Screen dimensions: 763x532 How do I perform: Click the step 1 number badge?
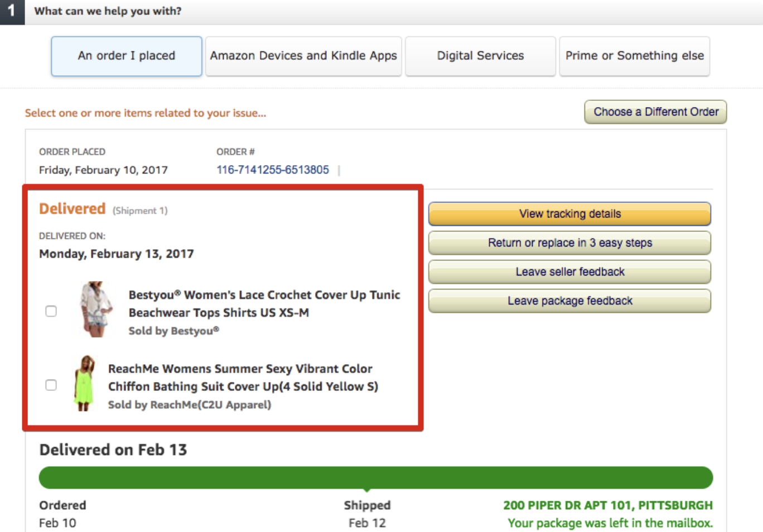point(12,11)
